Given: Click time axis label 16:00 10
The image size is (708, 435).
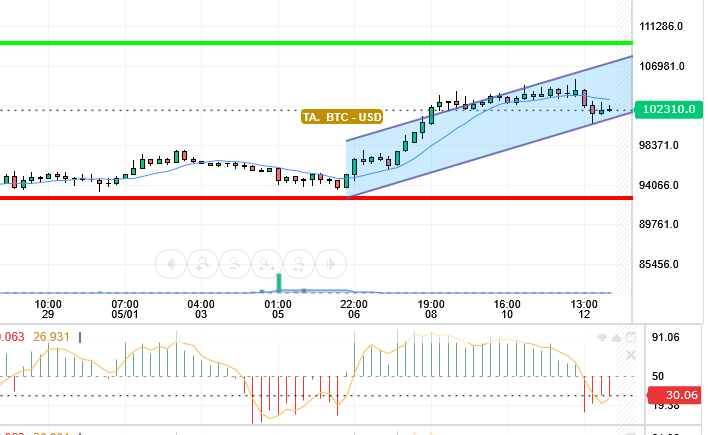Looking at the screenshot, I should tap(507, 309).
